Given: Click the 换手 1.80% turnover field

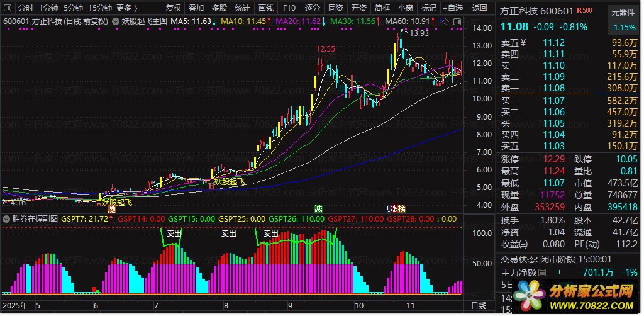Looking at the screenshot, I should point(533,221).
